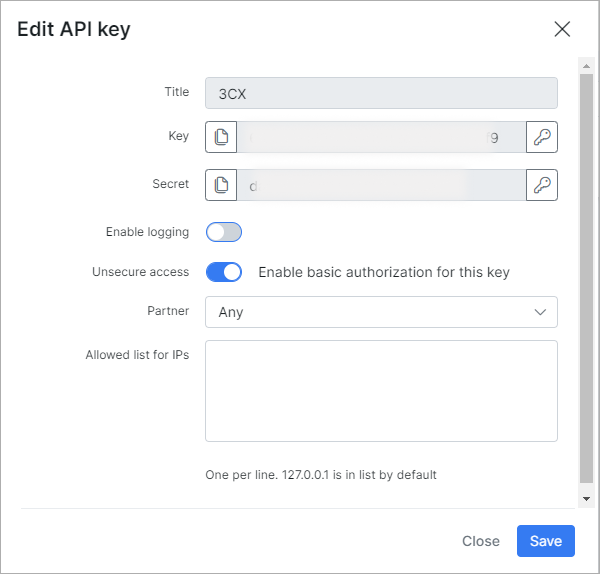Screen dimensions: 600x574
Task: Click the Close button
Action: pos(481,541)
